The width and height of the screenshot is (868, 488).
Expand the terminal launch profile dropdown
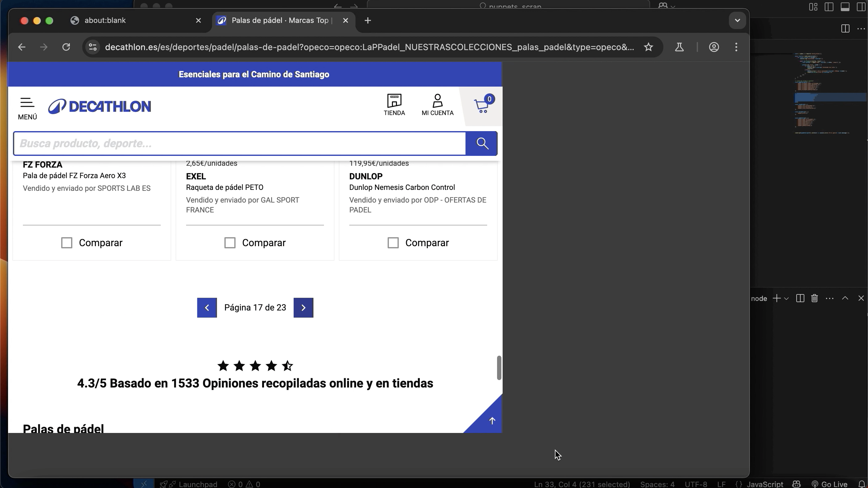(786, 299)
